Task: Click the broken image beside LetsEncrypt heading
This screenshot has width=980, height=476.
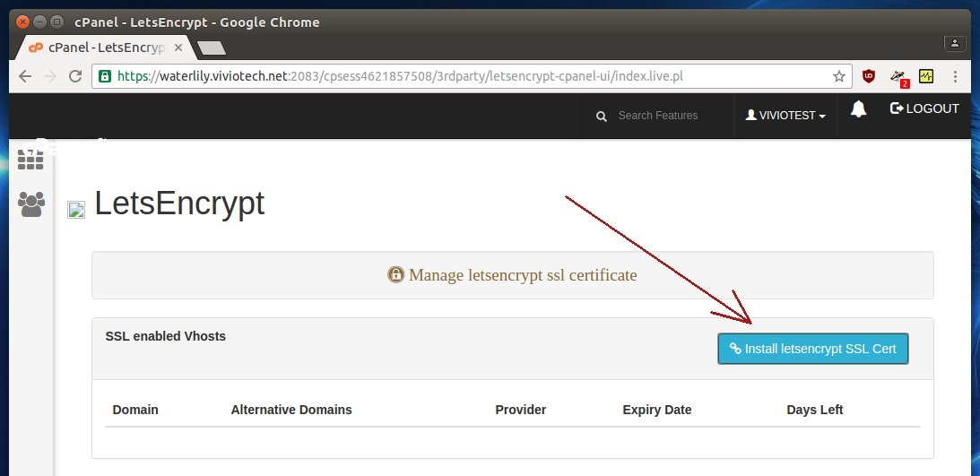Action: (76, 209)
